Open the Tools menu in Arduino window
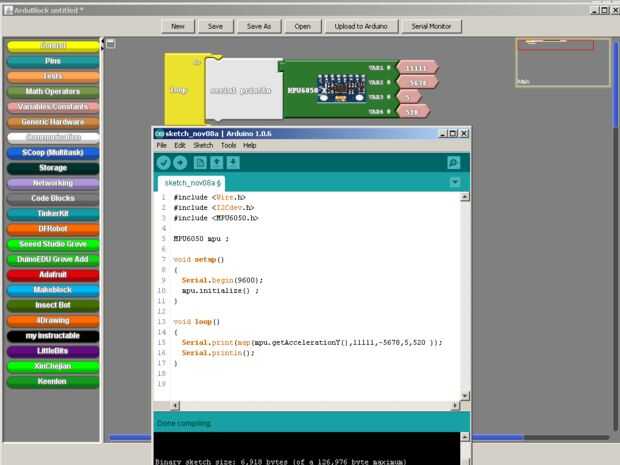The image size is (620, 465). tap(229, 146)
